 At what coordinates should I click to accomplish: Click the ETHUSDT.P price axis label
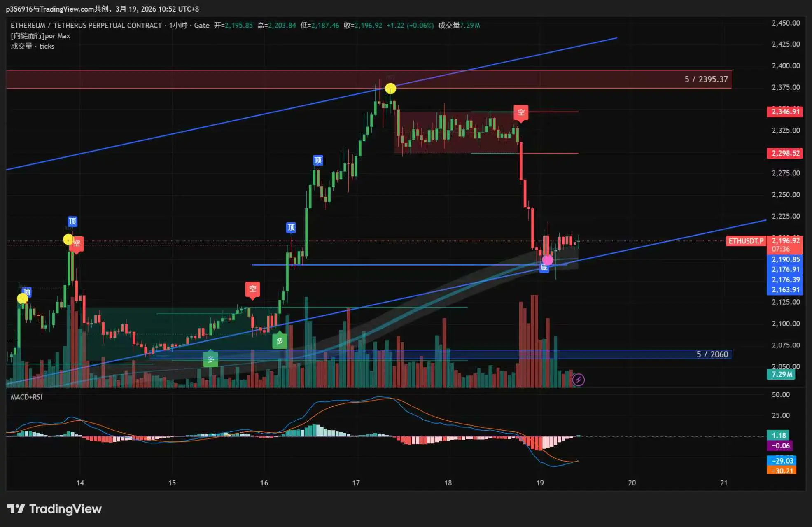[x=746, y=241]
